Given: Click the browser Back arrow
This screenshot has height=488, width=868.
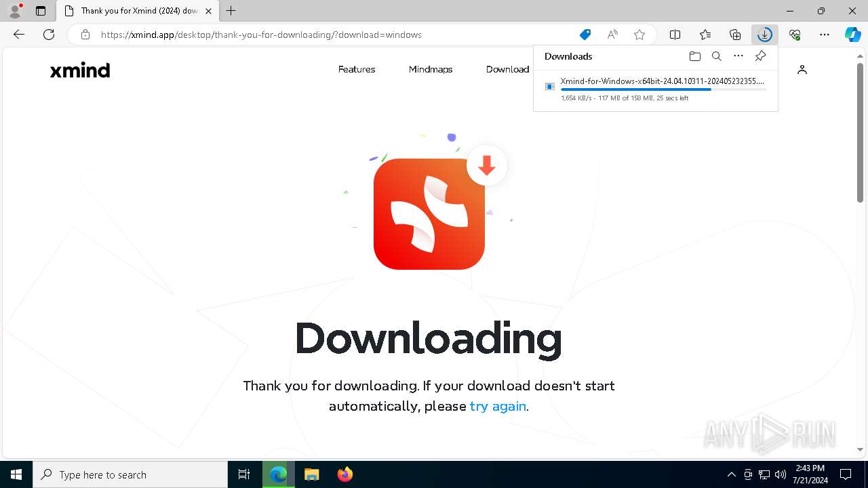Looking at the screenshot, I should (x=19, y=35).
